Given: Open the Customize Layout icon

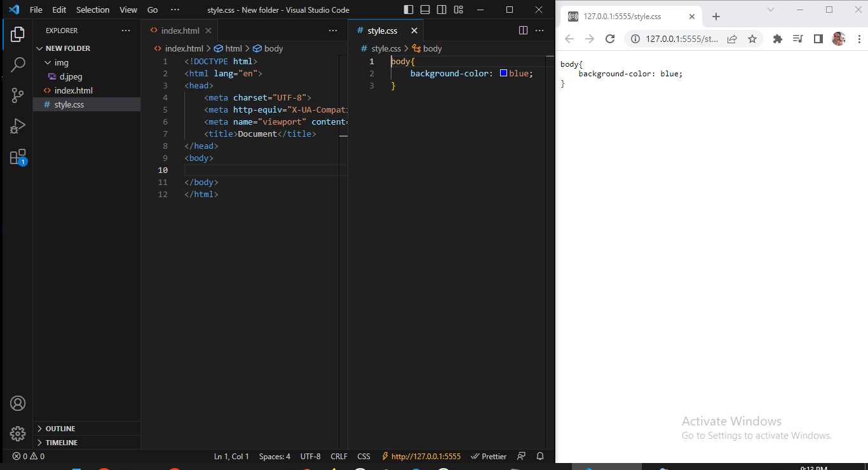Looking at the screenshot, I should [x=458, y=10].
